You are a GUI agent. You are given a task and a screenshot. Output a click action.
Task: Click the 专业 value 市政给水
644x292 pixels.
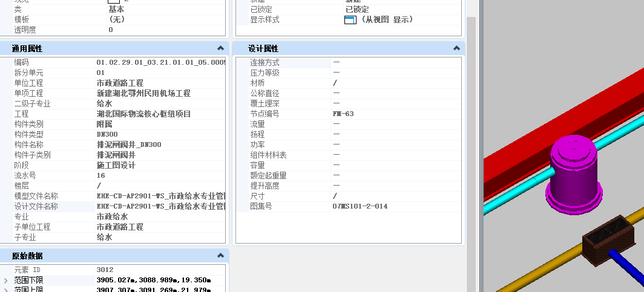point(112,216)
